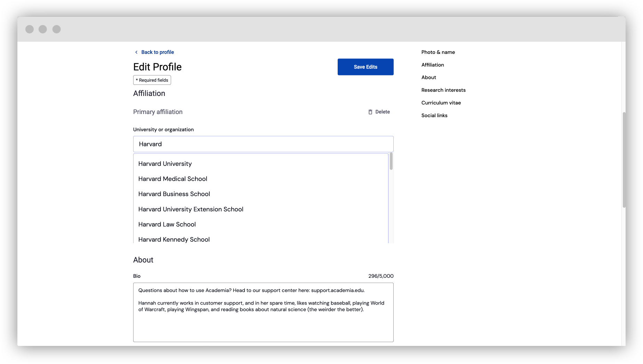Click the Delete trash icon for primary affiliation
Viewport: 643px width, 364px height.
point(370,112)
